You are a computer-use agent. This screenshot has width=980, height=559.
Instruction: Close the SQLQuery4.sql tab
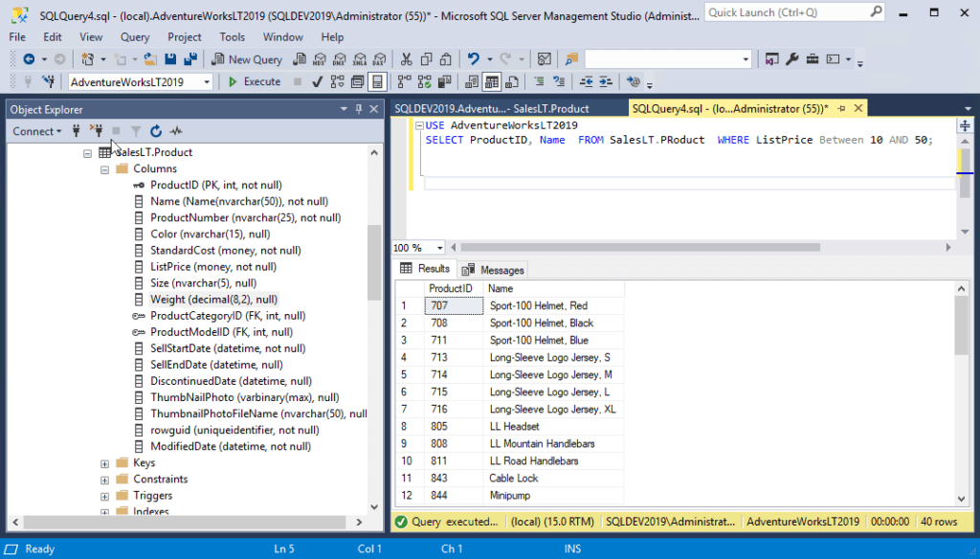858,108
